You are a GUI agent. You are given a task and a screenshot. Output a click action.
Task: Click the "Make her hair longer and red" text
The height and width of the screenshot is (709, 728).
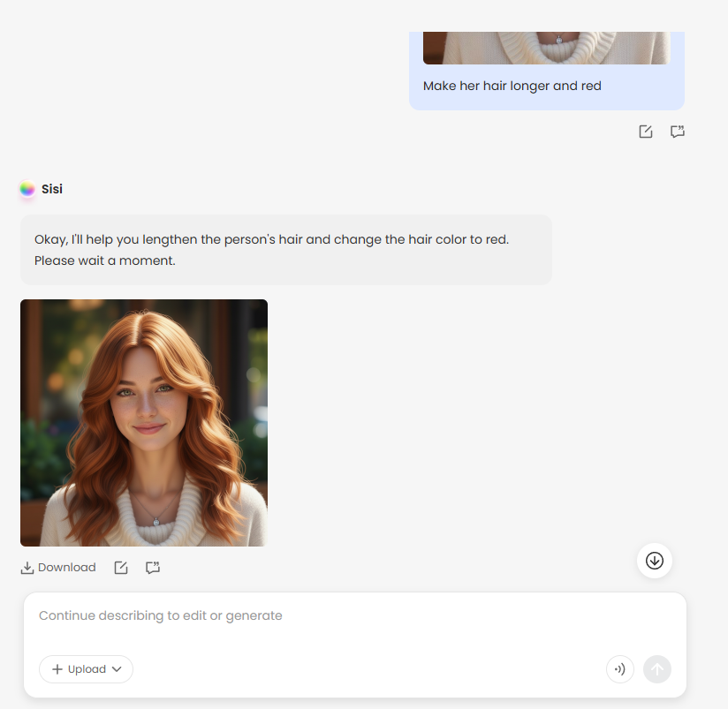click(x=512, y=86)
